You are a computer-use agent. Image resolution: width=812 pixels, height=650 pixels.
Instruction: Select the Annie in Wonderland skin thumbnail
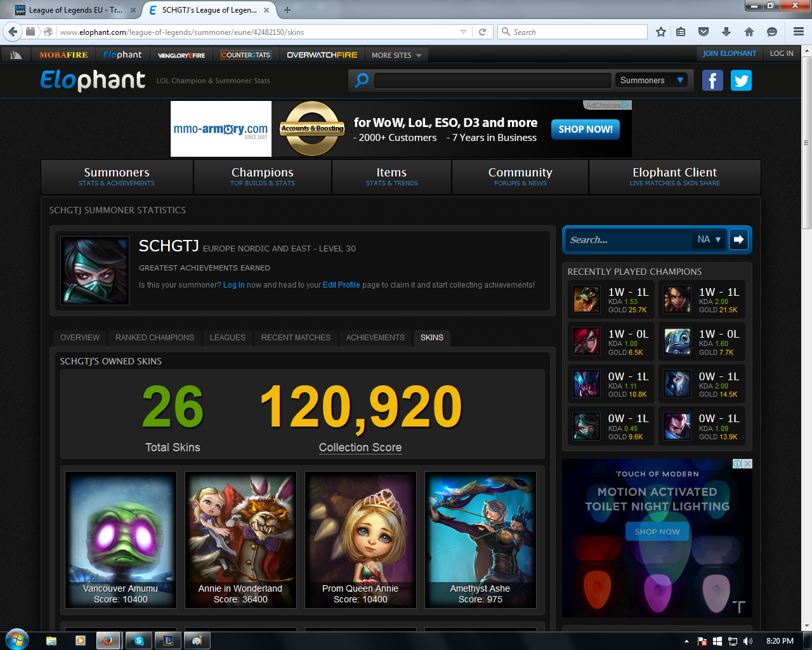240,540
